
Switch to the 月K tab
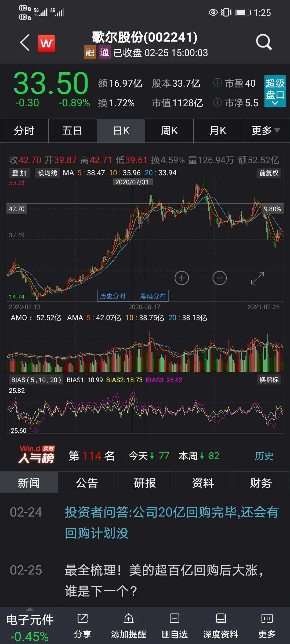coord(218,131)
